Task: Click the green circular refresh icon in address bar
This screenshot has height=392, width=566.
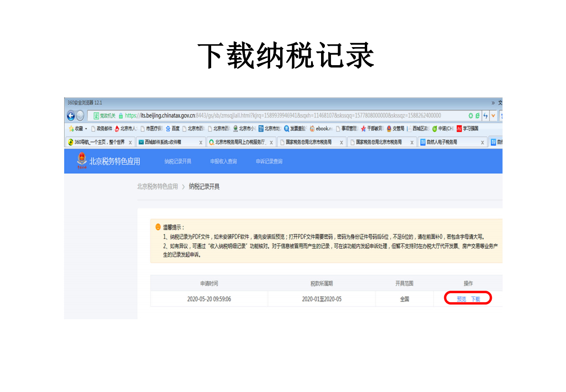Action: [471, 116]
